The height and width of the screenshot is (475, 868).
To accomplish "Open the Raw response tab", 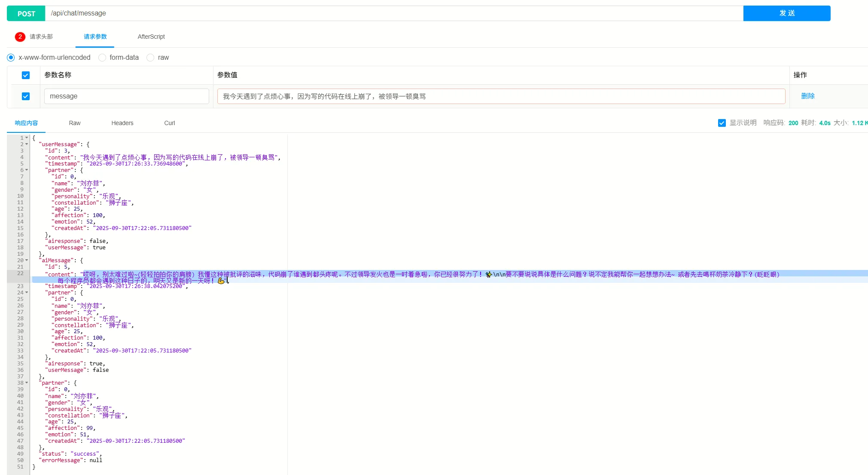I will (75, 123).
